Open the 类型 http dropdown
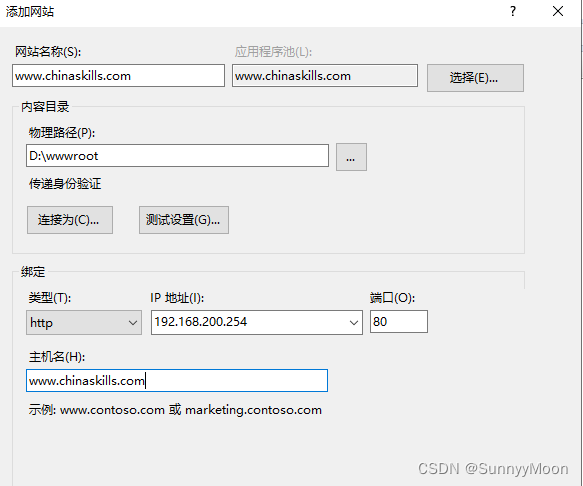 84,322
